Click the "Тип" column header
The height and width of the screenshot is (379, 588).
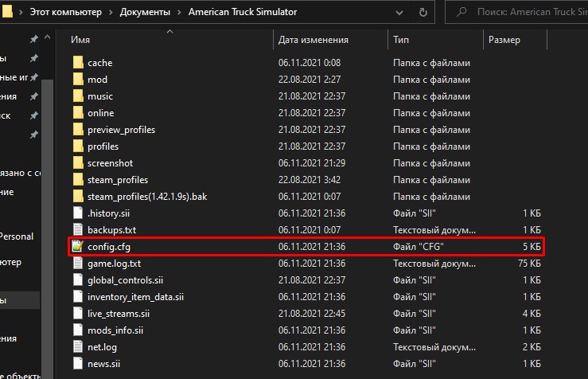pos(401,40)
